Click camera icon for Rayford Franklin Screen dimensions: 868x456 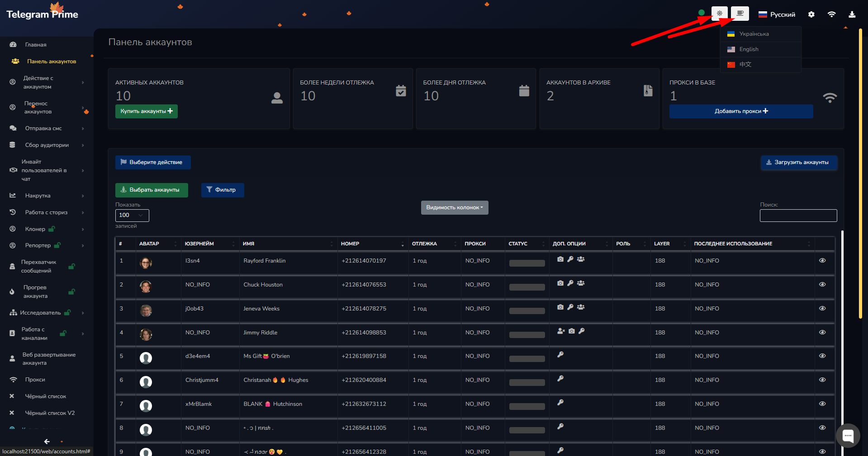click(560, 259)
